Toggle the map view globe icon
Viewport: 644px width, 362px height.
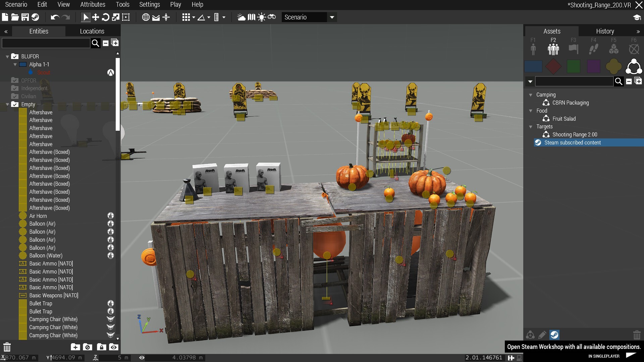point(146,17)
